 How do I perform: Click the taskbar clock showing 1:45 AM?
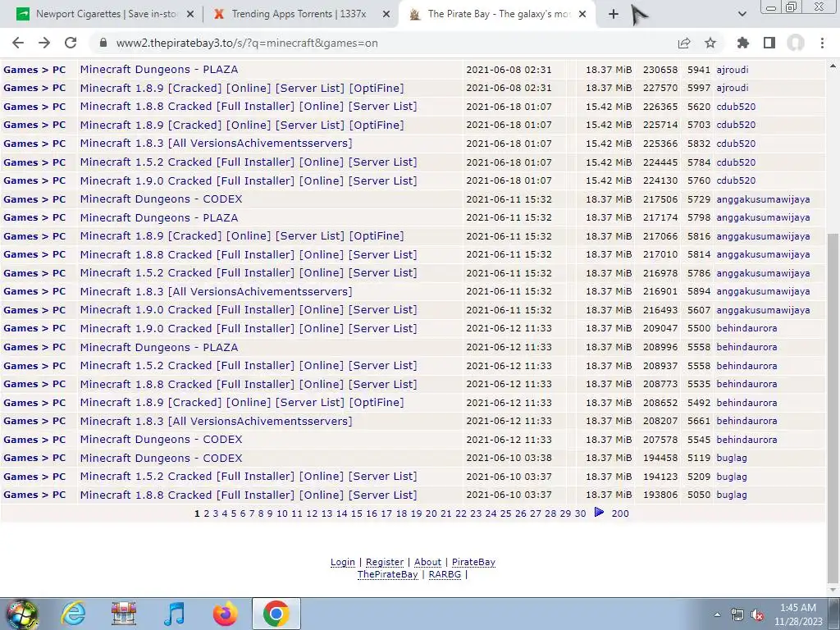797,614
